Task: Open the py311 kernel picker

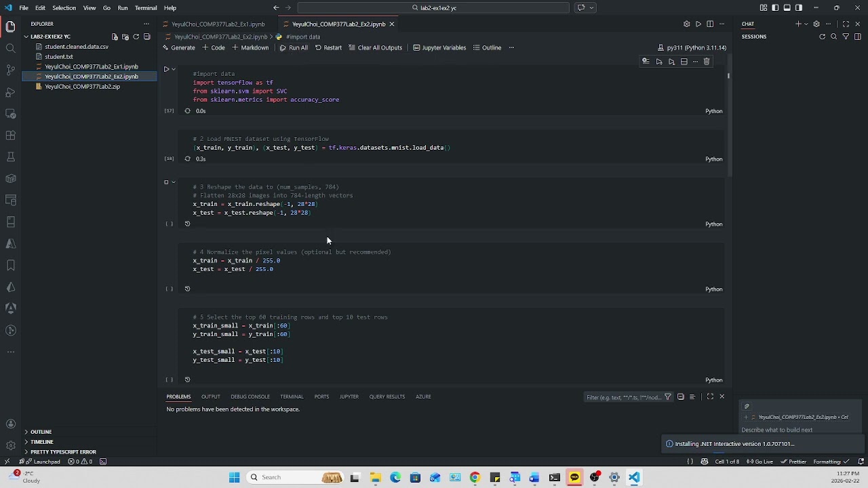Action: (692, 48)
